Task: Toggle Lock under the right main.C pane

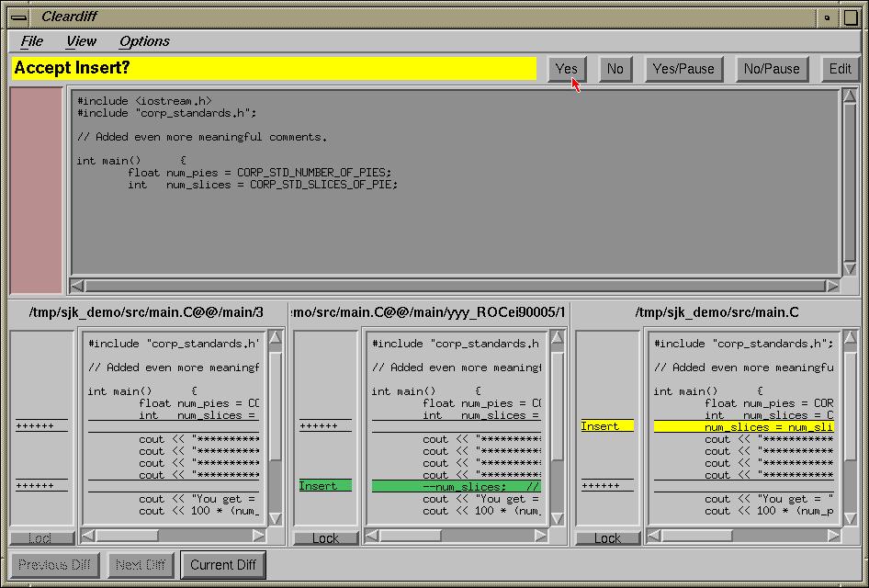Action: coord(607,538)
